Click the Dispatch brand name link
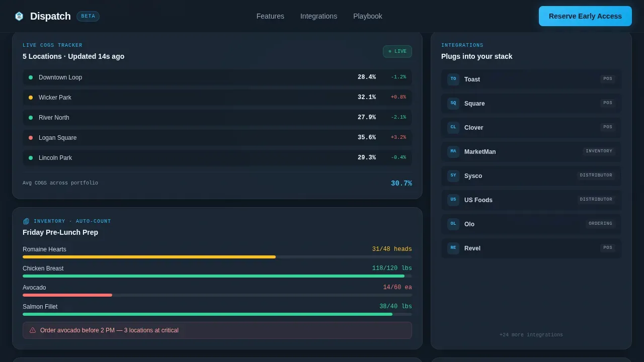Viewport: 644px width, 362px height. [50, 16]
